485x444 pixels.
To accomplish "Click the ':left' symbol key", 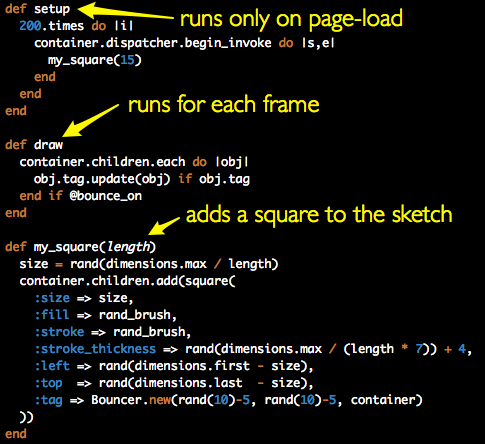I will [52, 366].
